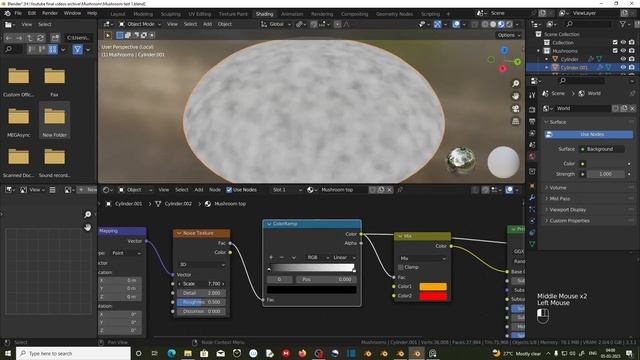The height and width of the screenshot is (360, 640).
Task: Select material preview viewport shading icon
Action: (x=501, y=24)
